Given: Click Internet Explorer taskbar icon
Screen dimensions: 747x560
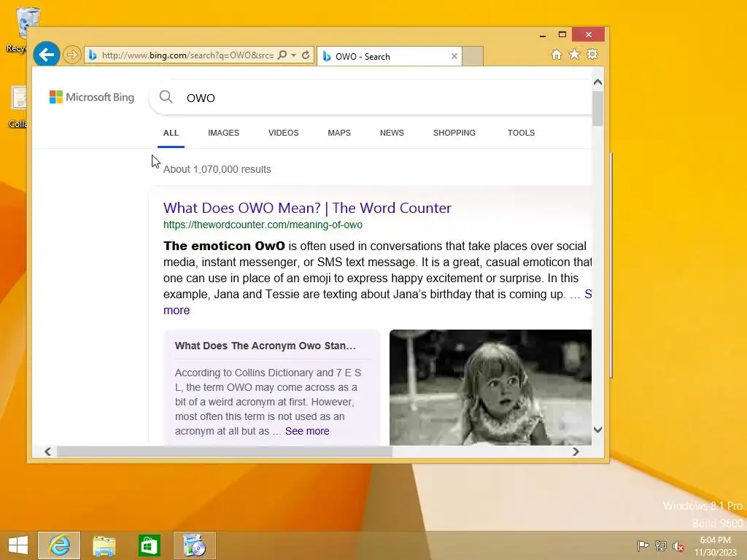Looking at the screenshot, I should pyautogui.click(x=59, y=545).
